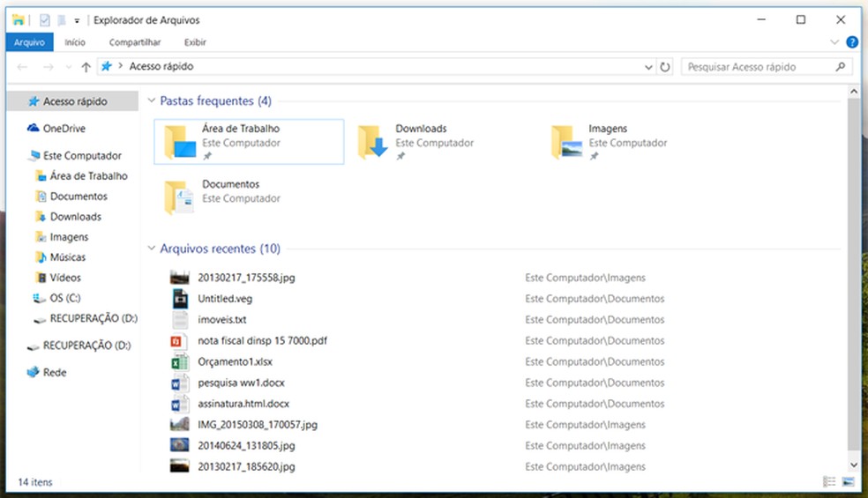Click the New folder quick access icon
This screenshot has width=868, height=498.
pyautogui.click(x=62, y=20)
